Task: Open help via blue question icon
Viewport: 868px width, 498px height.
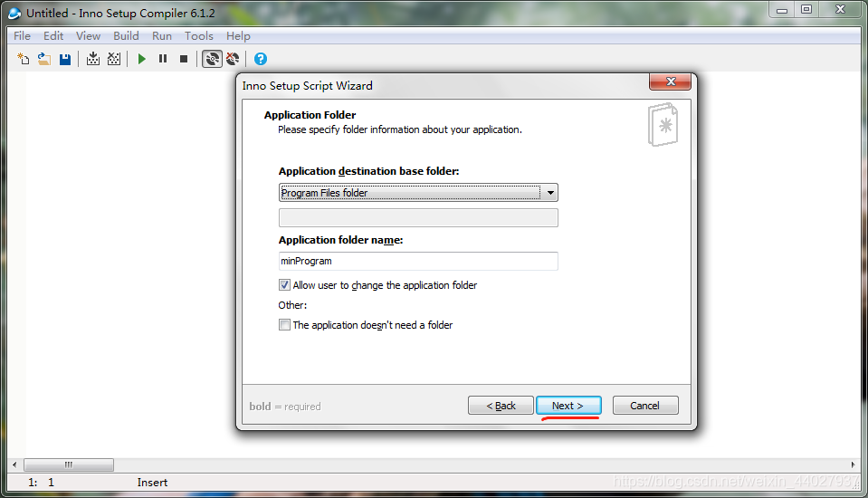Action: click(260, 59)
